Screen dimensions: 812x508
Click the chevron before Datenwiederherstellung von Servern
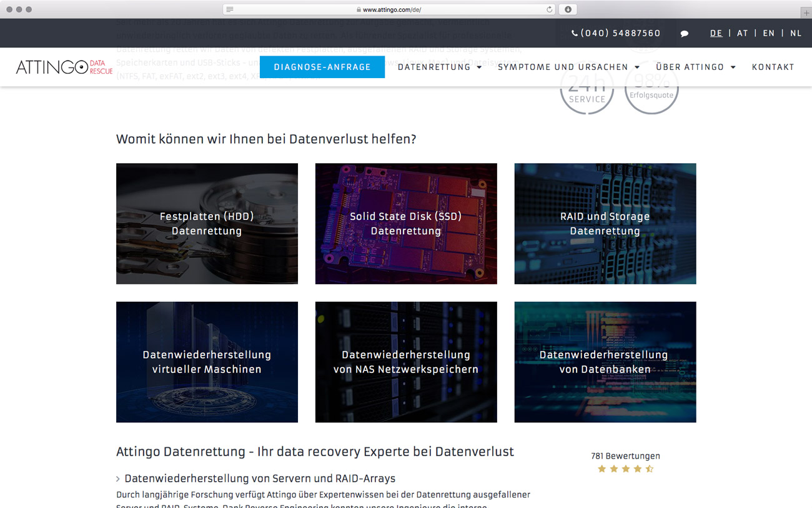tap(118, 479)
